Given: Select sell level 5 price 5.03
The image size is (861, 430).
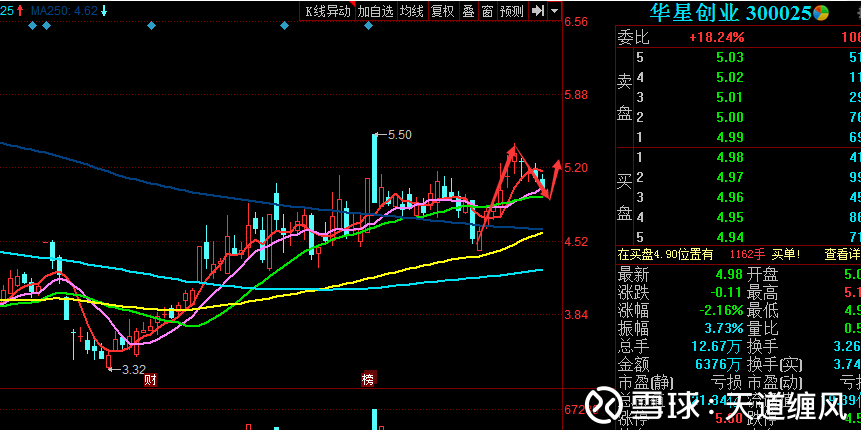Looking at the screenshot, I should (x=730, y=58).
